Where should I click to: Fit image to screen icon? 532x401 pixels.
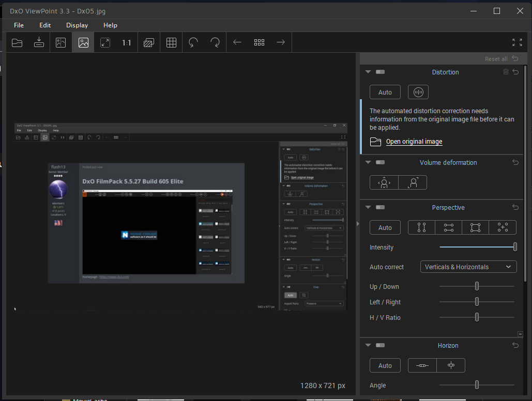(105, 42)
